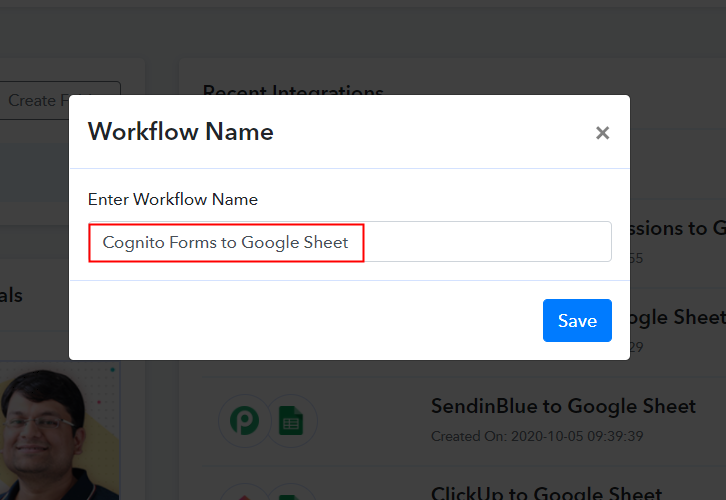Select the SendinBlue row's green P app icon

click(x=244, y=421)
